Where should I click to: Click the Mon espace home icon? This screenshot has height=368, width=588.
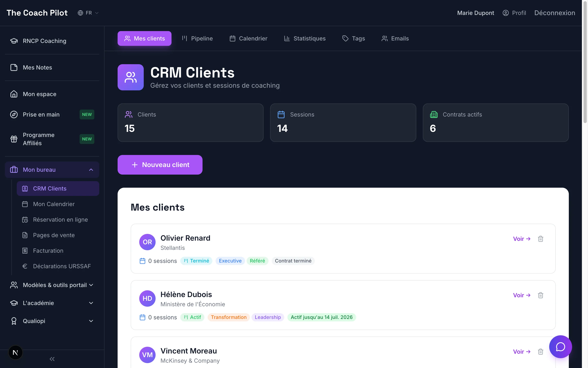point(14,94)
